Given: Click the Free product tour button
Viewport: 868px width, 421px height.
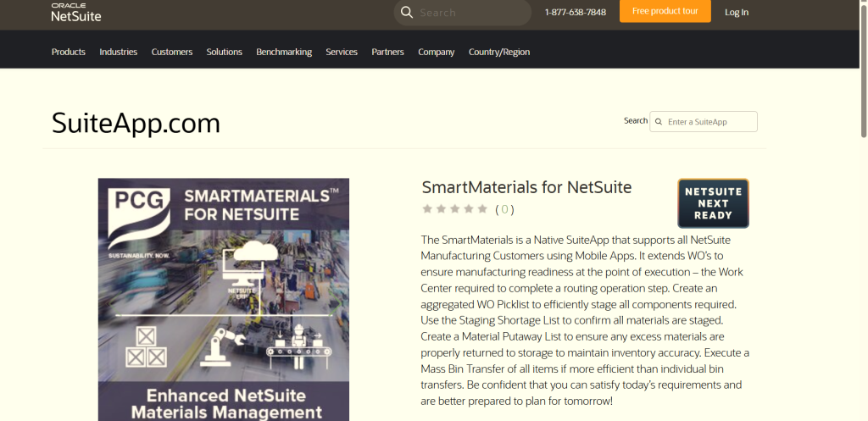Looking at the screenshot, I should coord(665,11).
